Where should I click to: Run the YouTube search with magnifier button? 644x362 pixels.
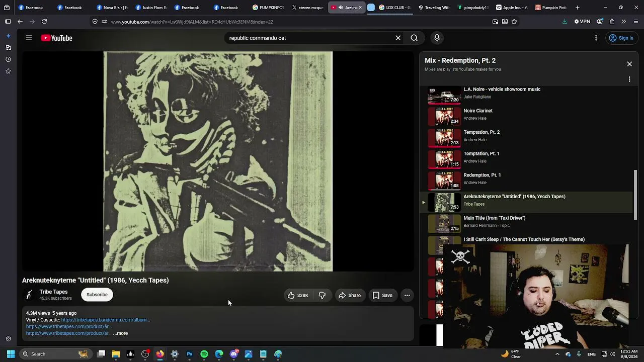tap(414, 38)
